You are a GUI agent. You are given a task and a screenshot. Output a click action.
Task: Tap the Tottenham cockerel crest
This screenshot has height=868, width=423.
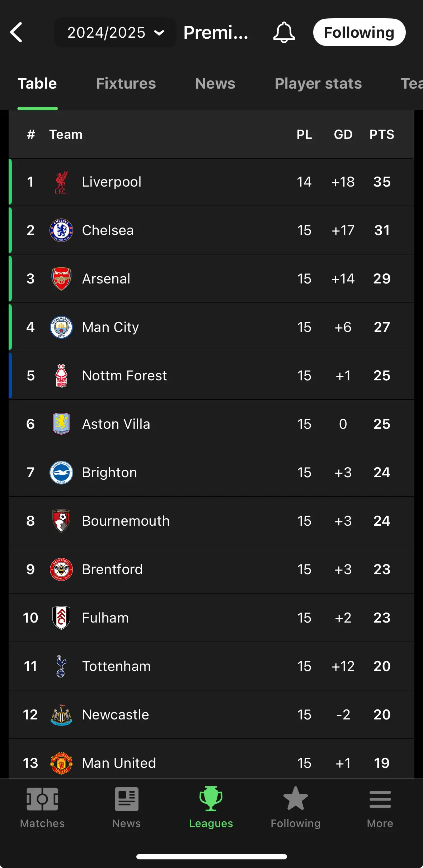click(61, 666)
